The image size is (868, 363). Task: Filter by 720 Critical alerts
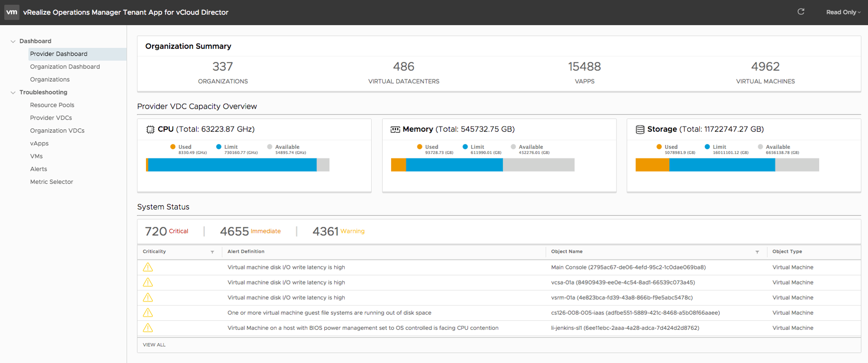(167, 232)
